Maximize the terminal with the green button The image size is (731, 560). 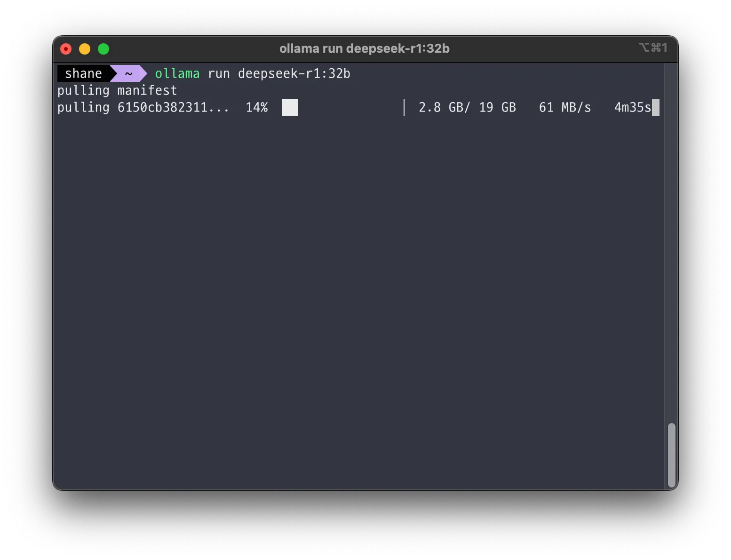click(103, 49)
